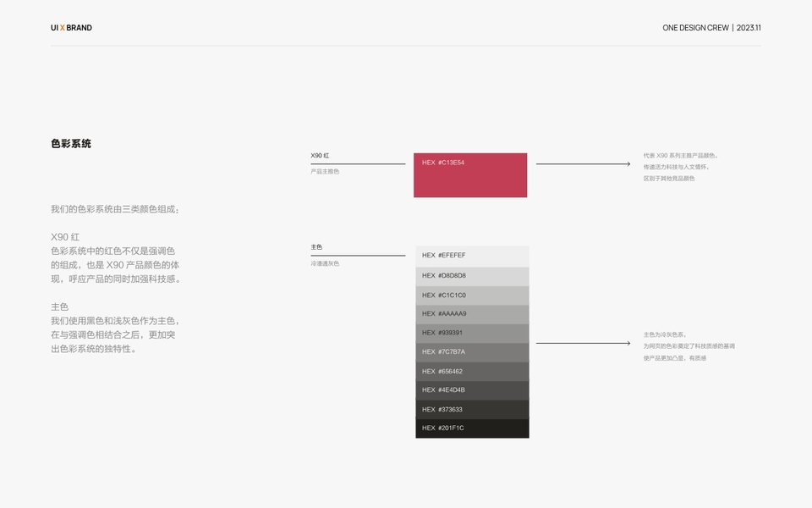Choose the #939391 gray swatch

coord(472,334)
